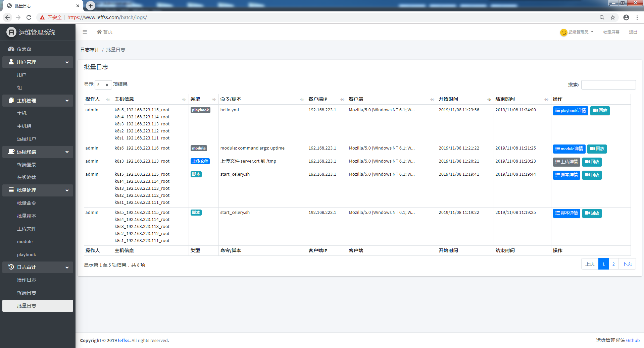
Task: Click the leffss link in footer
Action: point(124,340)
